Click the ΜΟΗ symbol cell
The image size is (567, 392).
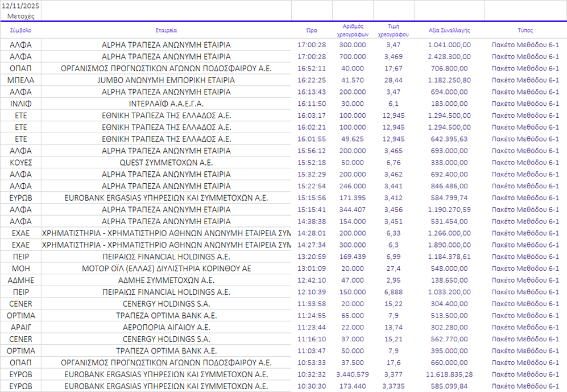coord(20,269)
